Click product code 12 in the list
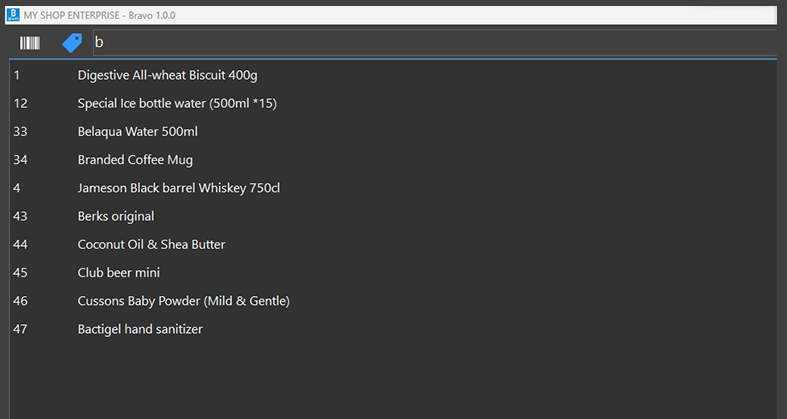 (x=21, y=103)
